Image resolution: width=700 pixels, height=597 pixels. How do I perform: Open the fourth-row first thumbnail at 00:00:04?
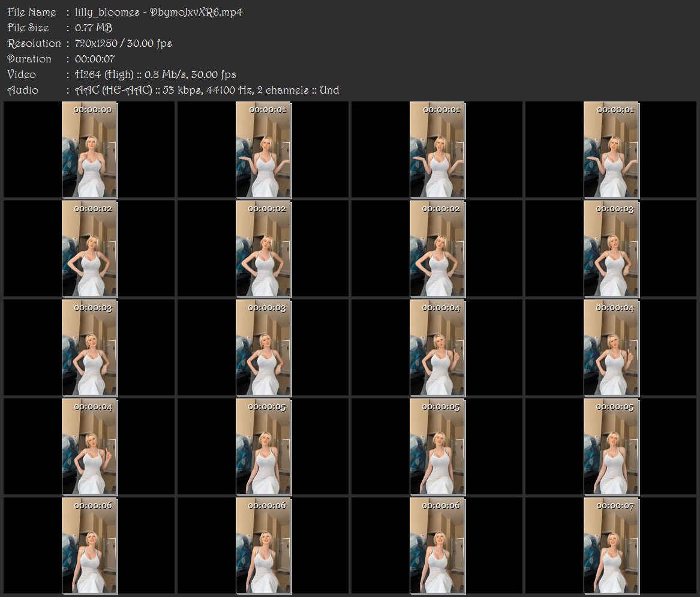pyautogui.click(x=89, y=446)
